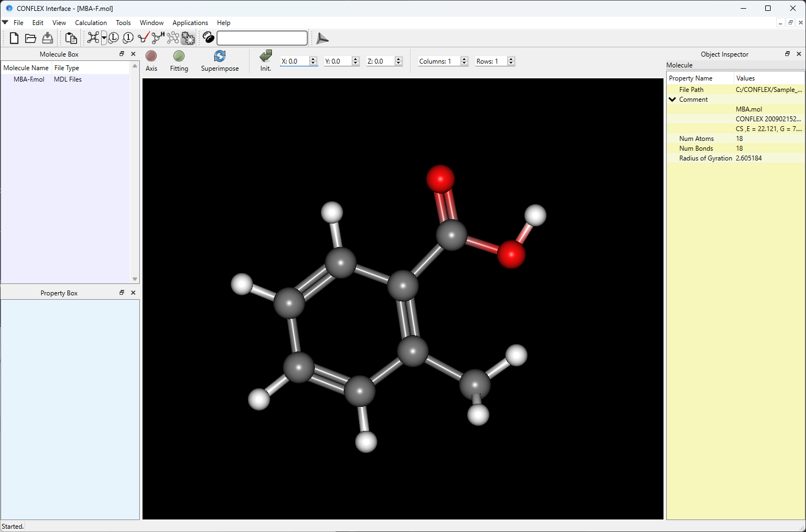Collapse the Comment property group

click(x=673, y=100)
